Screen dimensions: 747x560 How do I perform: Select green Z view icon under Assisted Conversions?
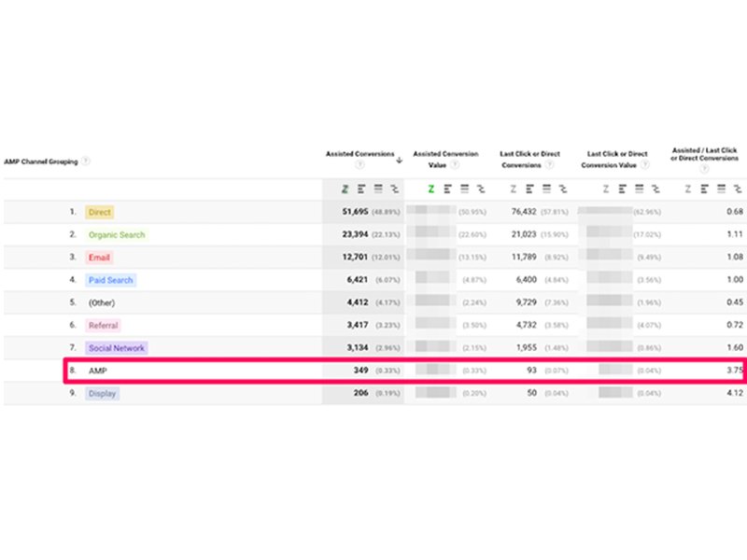pyautogui.click(x=345, y=189)
